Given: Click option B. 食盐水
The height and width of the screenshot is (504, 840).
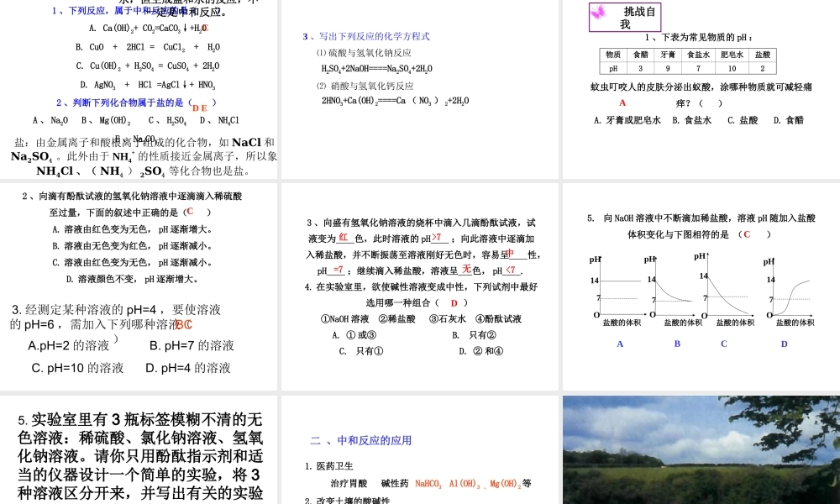Looking at the screenshot, I should click(x=692, y=120).
